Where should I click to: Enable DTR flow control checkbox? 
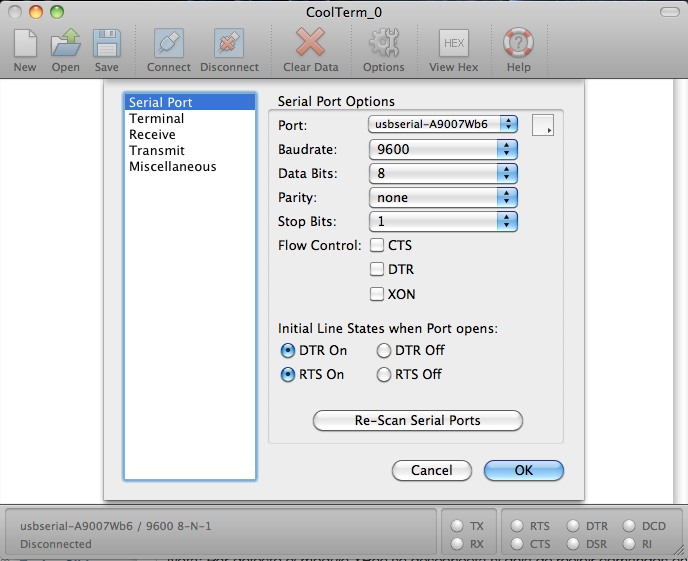click(377, 269)
